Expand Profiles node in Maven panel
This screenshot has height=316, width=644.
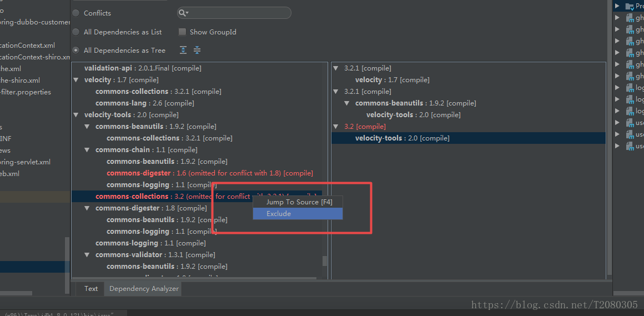[617, 6]
